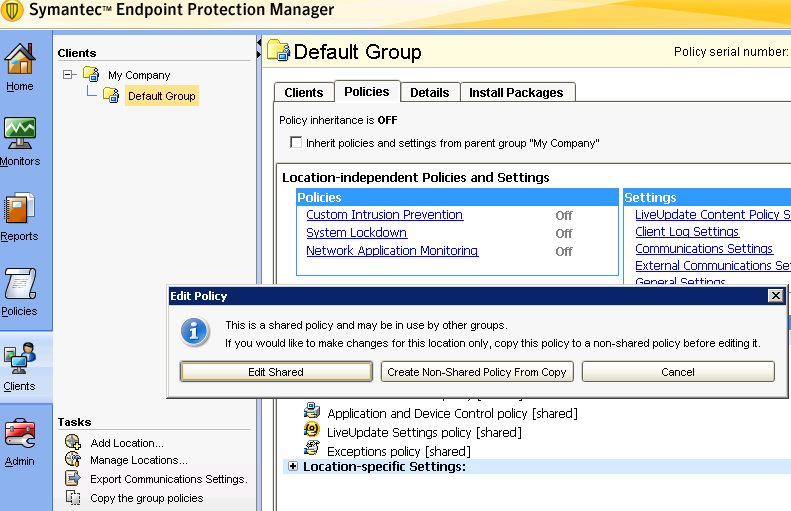This screenshot has height=511, width=791.
Task: Click Copy the group policies task
Action: pyautogui.click(x=146, y=498)
